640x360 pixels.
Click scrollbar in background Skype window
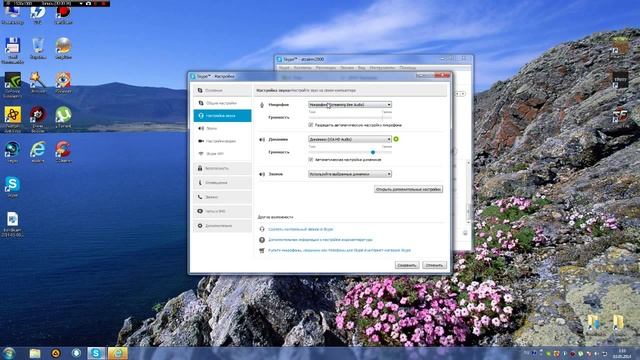tap(468, 192)
